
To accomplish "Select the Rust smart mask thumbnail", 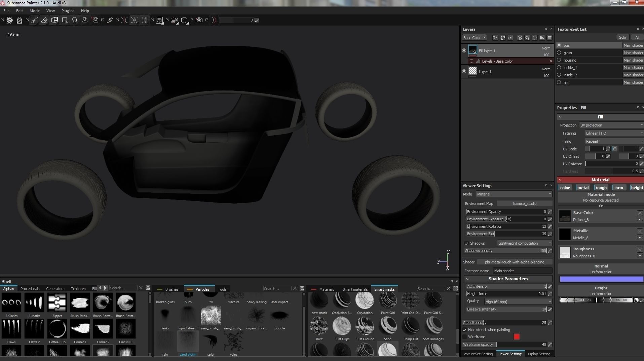I will point(319,326).
